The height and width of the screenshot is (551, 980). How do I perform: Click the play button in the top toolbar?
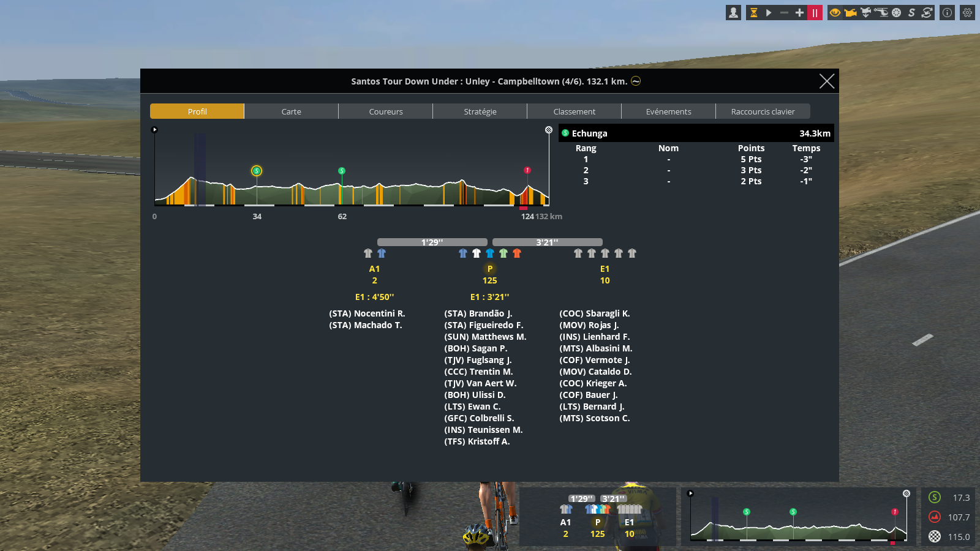tap(769, 12)
